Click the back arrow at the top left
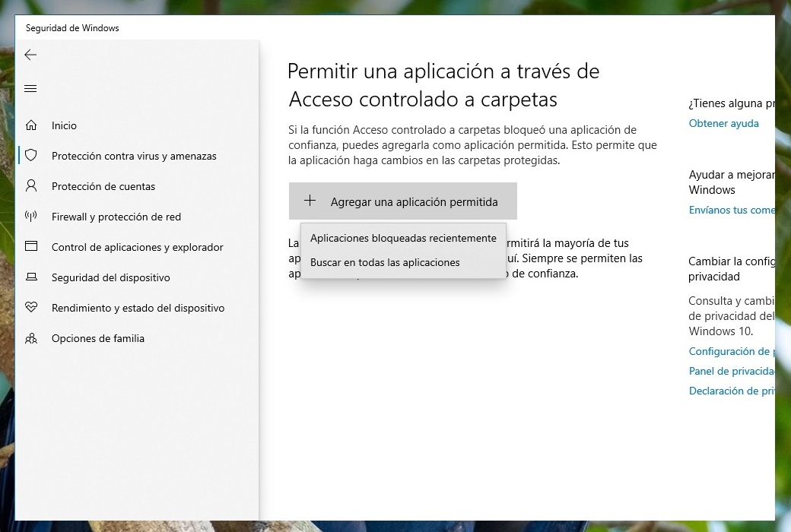 pos(30,55)
